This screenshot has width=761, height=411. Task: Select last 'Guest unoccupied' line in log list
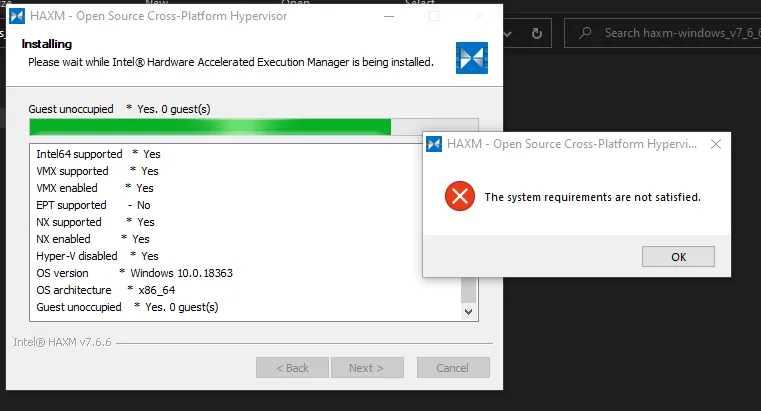click(x=127, y=307)
